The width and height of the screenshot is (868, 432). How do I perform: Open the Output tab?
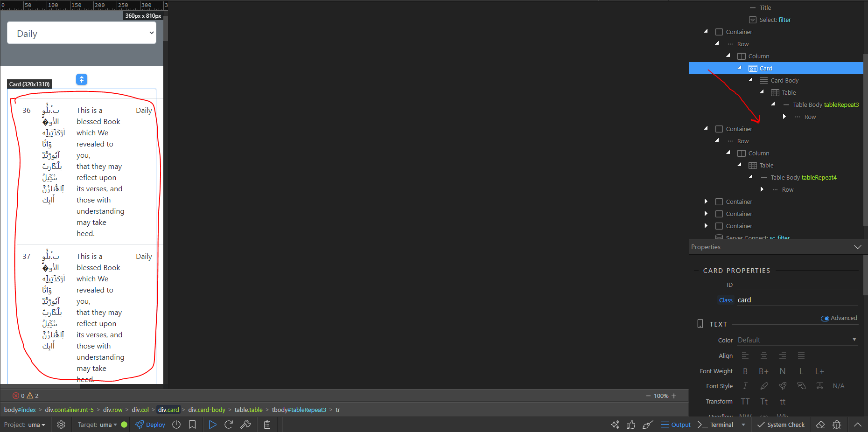676,425
